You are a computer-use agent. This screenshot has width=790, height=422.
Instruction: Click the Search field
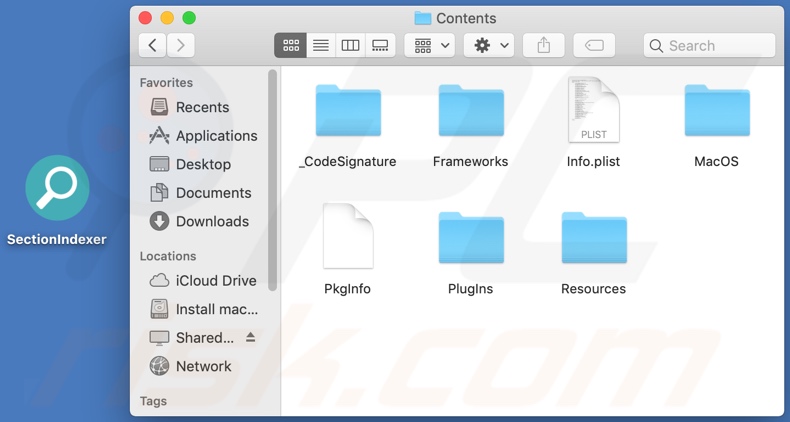tap(710, 45)
